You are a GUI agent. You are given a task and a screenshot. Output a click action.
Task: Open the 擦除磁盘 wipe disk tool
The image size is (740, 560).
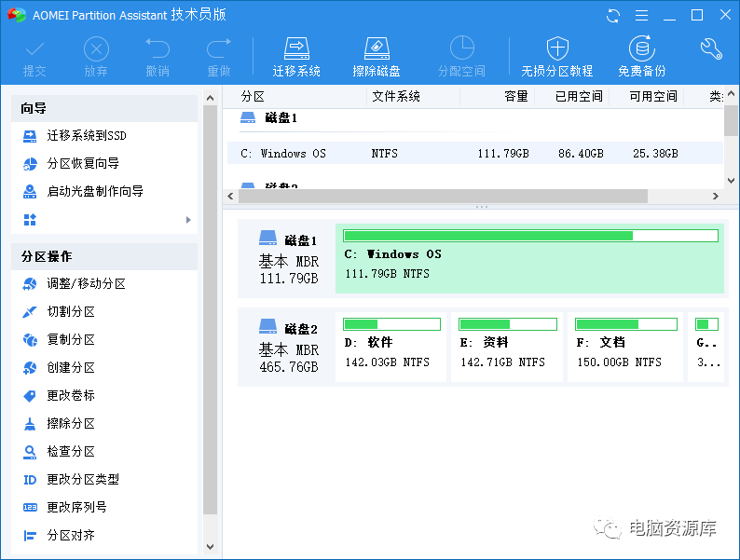coord(377,58)
